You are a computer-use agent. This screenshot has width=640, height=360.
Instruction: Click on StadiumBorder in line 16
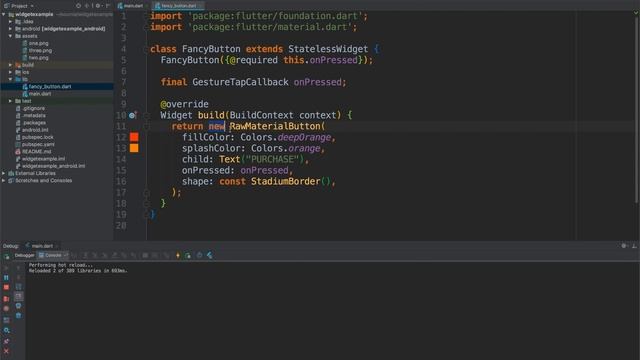coord(285,181)
